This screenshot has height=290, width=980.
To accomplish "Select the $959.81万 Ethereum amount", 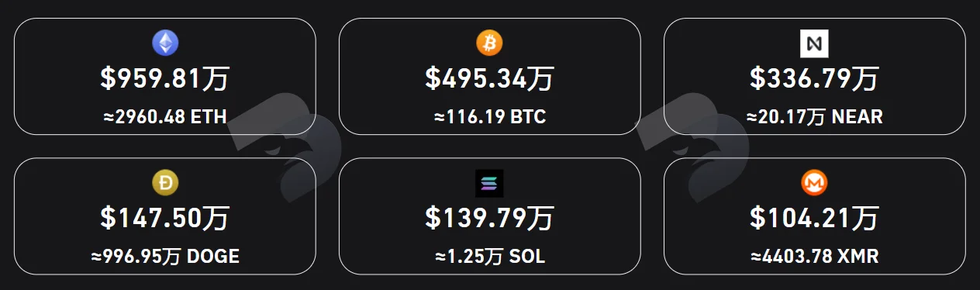I will 164,79.
